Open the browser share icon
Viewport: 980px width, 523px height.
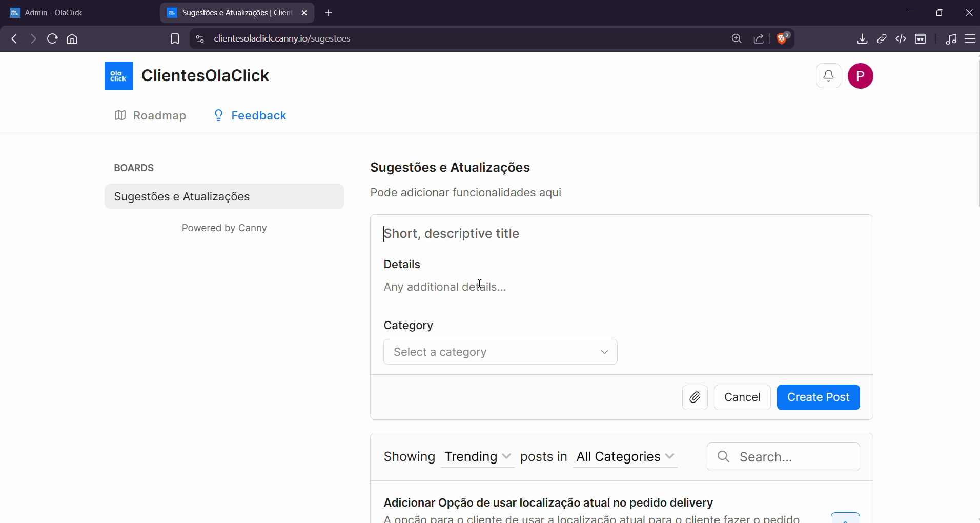[x=759, y=39]
